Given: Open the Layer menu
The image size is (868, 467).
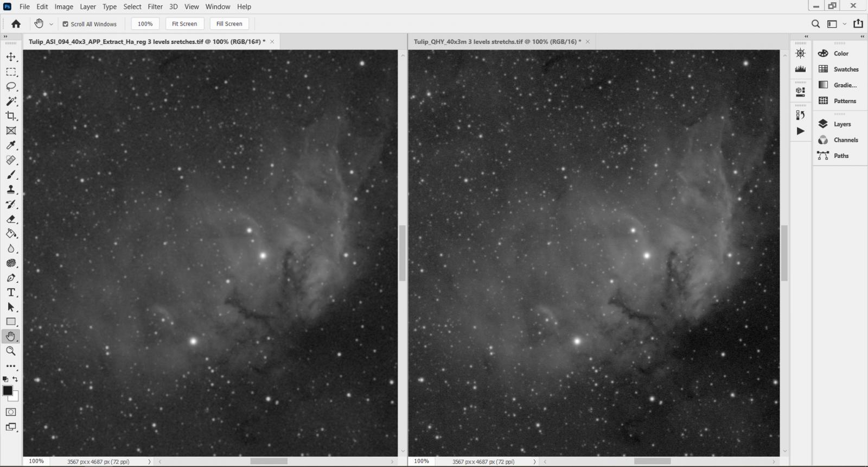Looking at the screenshot, I should [88, 7].
